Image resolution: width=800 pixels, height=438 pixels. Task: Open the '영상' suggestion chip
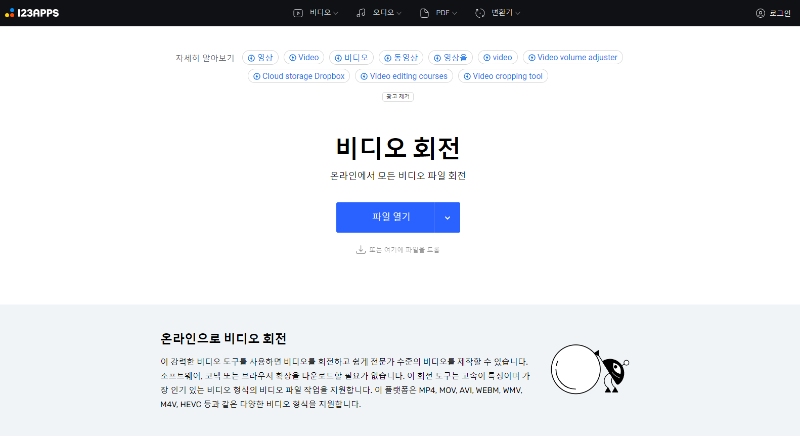(260, 58)
